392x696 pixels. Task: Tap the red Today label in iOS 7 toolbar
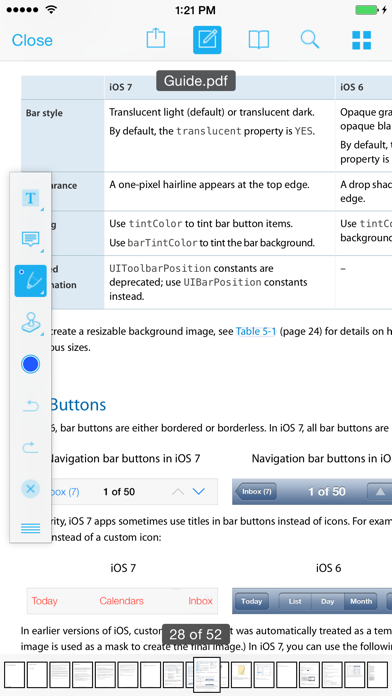pyautogui.click(x=44, y=601)
